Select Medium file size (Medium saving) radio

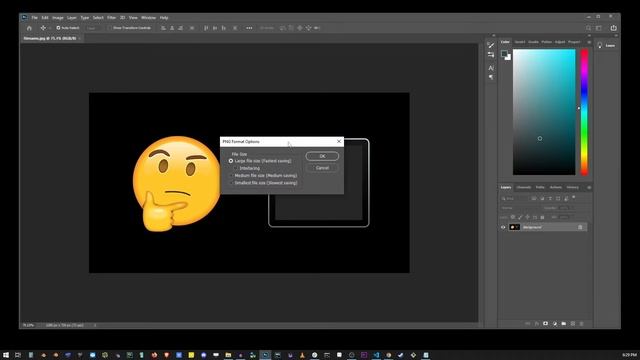coord(231,176)
